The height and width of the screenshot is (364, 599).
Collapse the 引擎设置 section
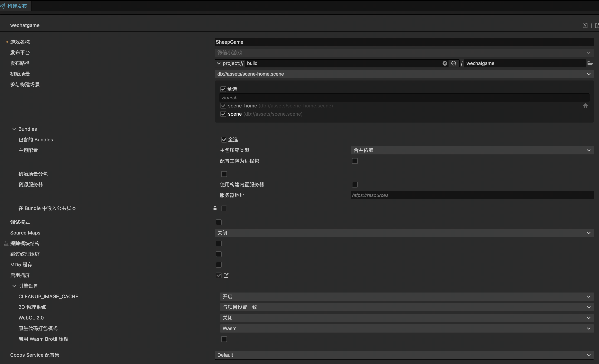[x=14, y=286]
